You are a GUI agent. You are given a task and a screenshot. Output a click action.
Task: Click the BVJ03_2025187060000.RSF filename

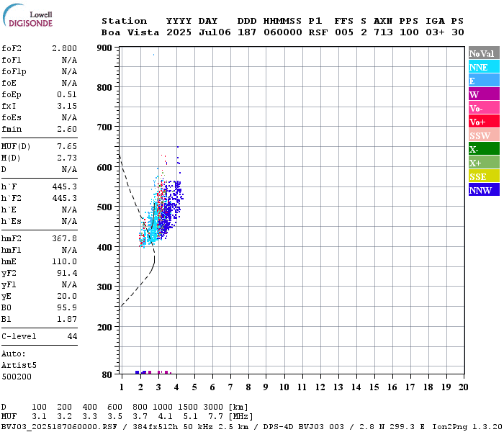pyautogui.click(x=60, y=427)
